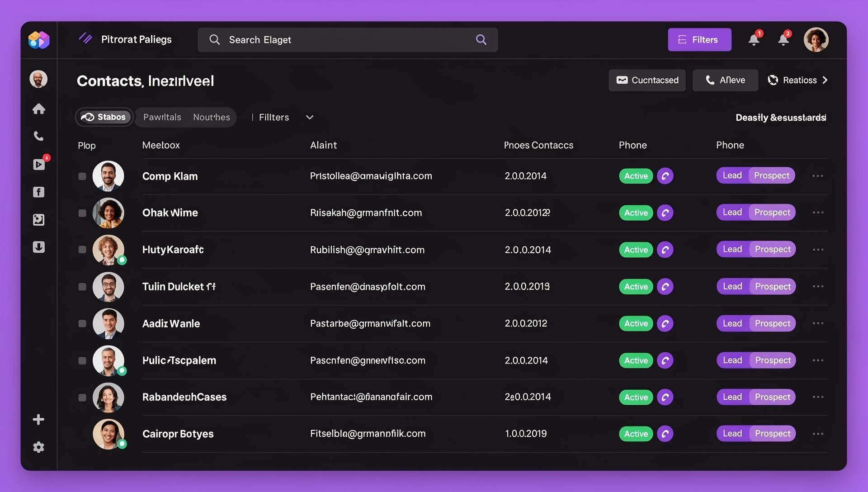Click the second notification bell with badge 2
This screenshot has width=868, height=492.
pyautogui.click(x=784, y=39)
